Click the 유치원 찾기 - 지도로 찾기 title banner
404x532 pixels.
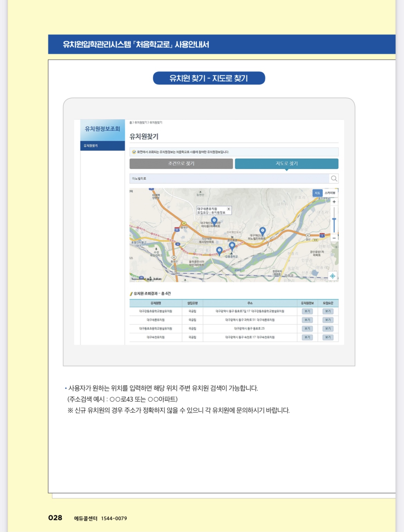tap(209, 78)
